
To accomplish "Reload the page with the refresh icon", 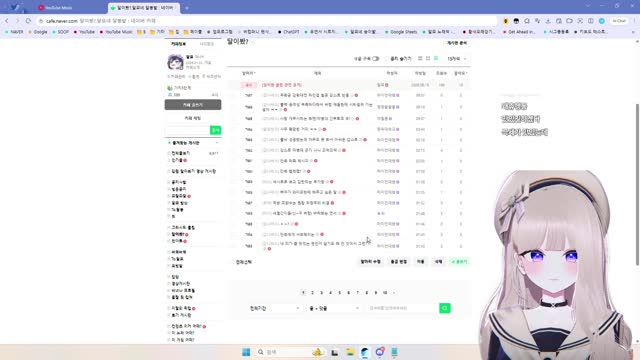I will coord(28,21).
